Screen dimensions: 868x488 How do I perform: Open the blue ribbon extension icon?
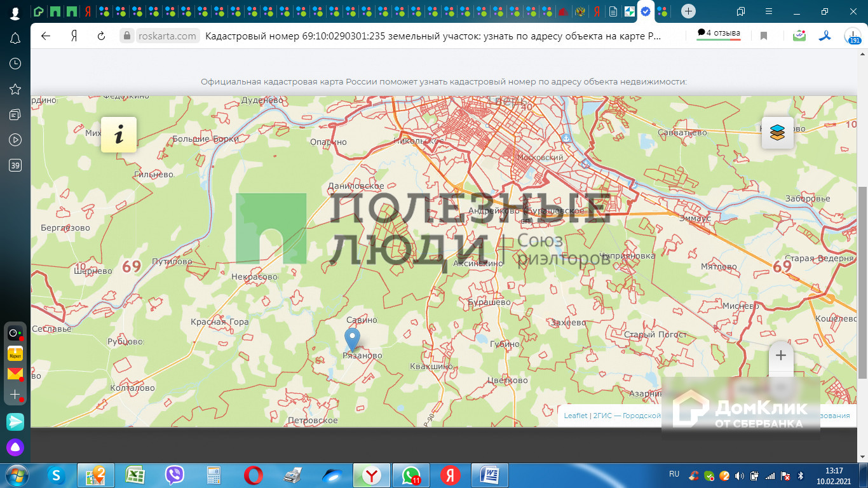824,36
